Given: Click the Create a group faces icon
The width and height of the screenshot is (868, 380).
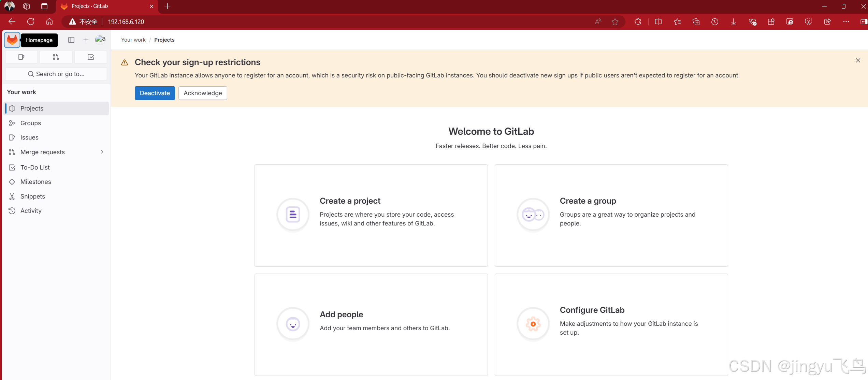Looking at the screenshot, I should tap(533, 215).
